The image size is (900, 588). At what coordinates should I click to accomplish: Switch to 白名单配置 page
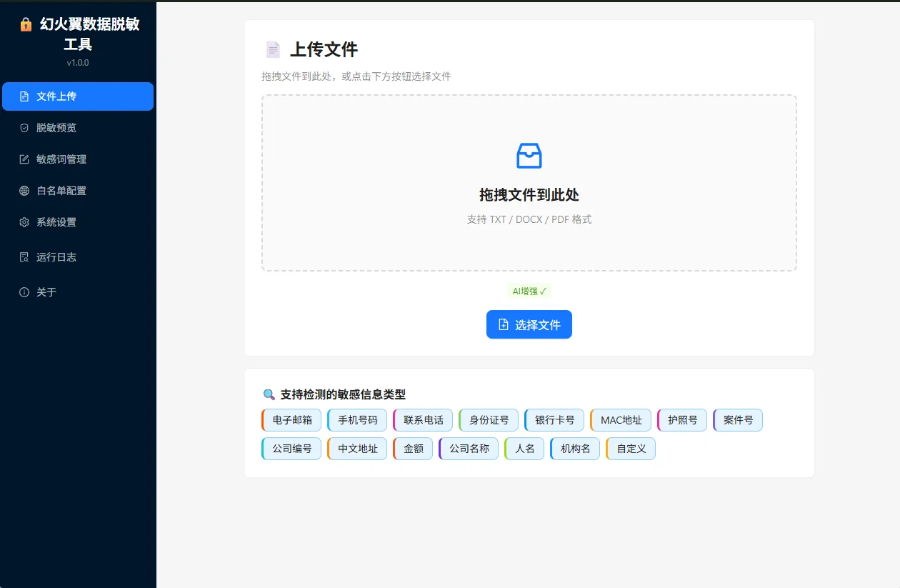[78, 191]
